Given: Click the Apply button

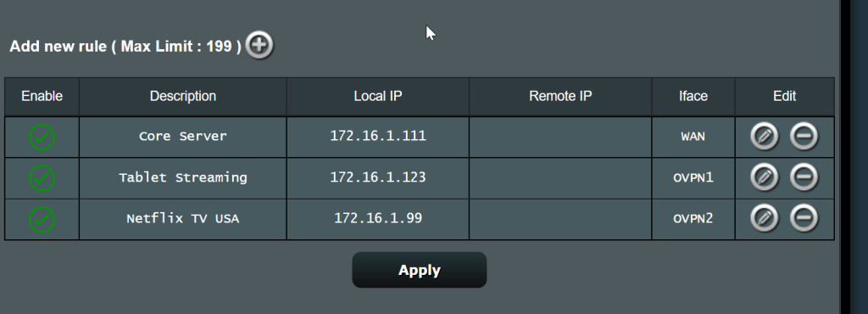Looking at the screenshot, I should [419, 270].
